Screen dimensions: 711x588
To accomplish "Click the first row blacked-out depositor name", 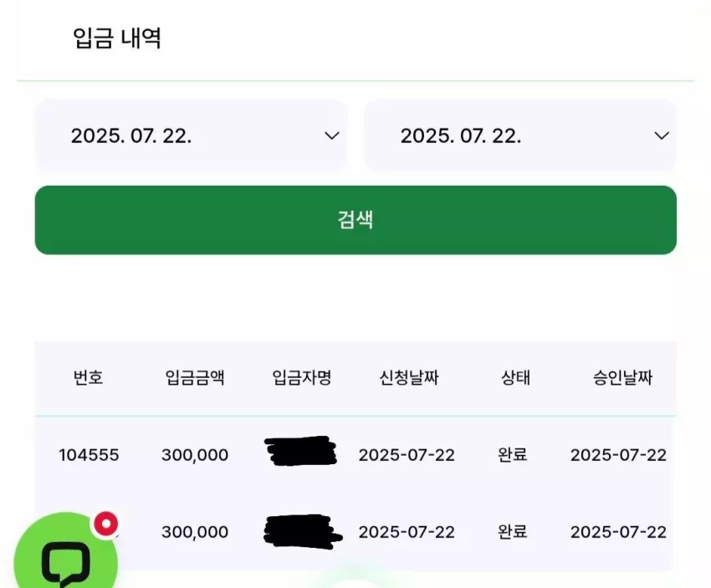I will [x=300, y=451].
